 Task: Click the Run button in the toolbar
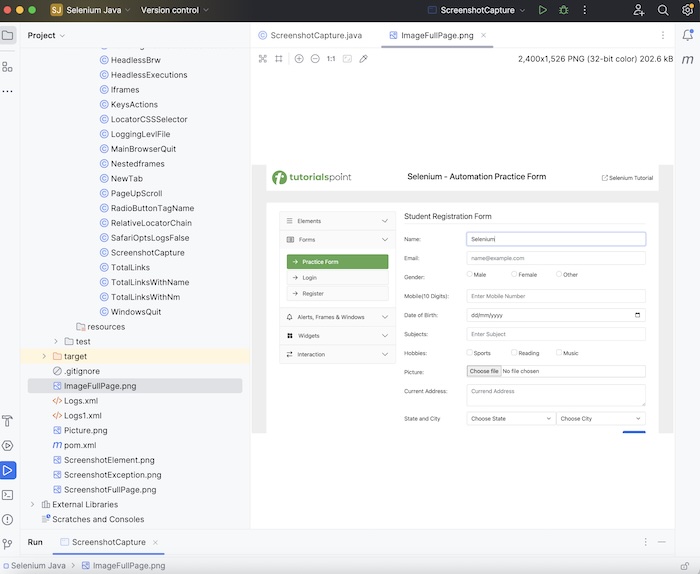point(542,10)
